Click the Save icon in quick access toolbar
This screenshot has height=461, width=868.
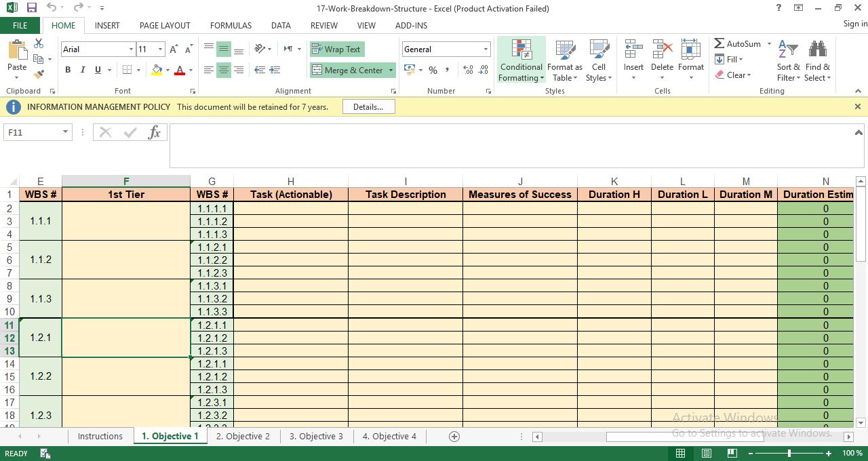click(31, 8)
